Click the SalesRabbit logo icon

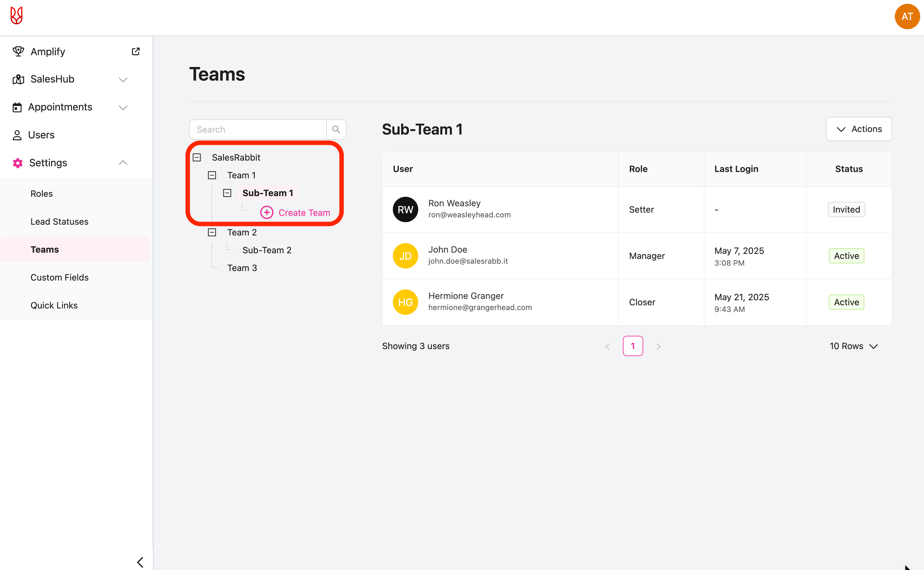click(x=16, y=16)
